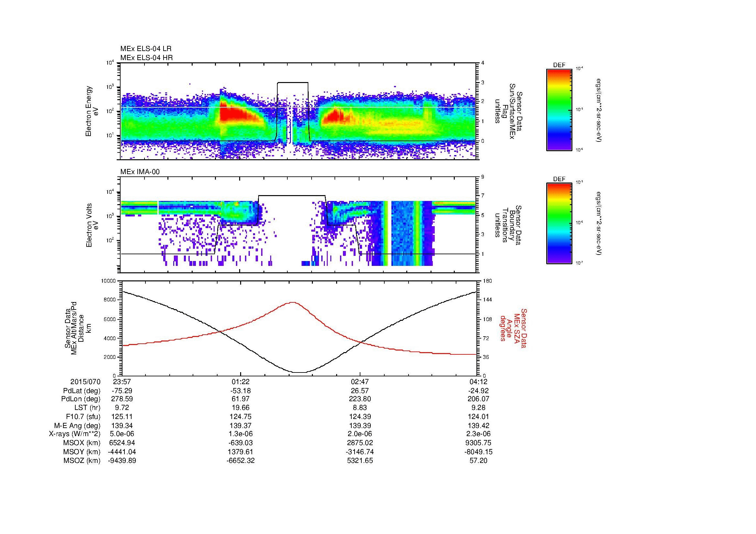
Task: Click the raised flag step in the ELS spectrogram
Action: [x=293, y=83]
